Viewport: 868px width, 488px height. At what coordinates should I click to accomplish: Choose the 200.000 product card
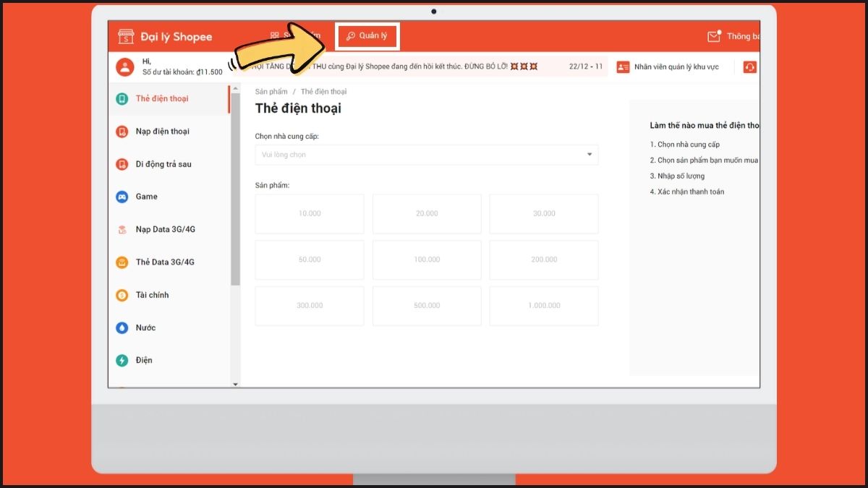[544, 260]
